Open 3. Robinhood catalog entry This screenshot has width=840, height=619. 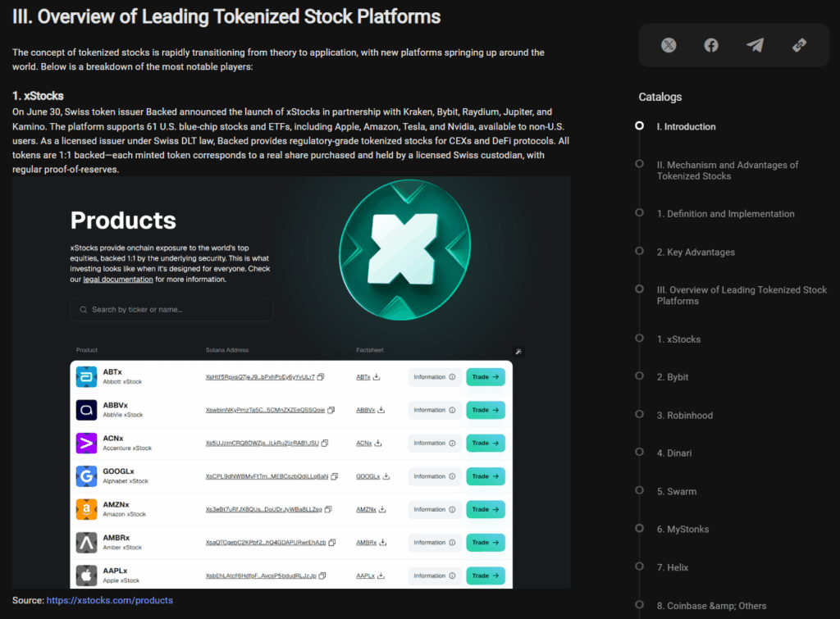coord(685,415)
